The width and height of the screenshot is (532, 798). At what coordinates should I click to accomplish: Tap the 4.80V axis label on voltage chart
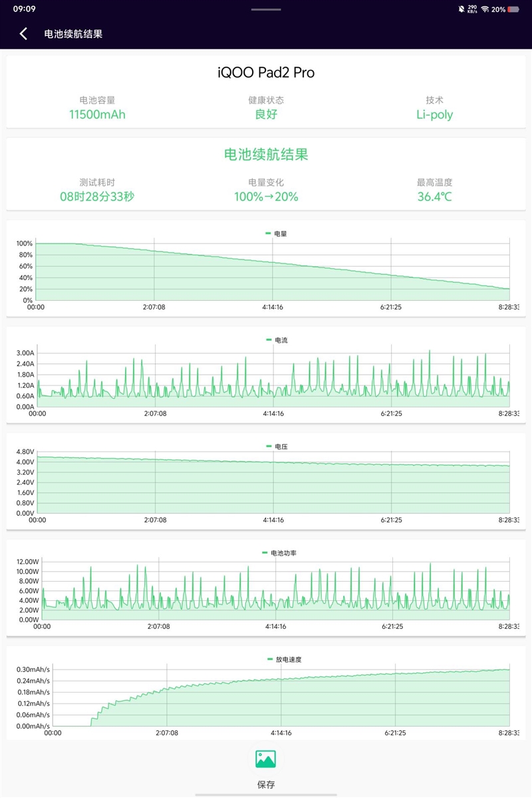pos(25,451)
